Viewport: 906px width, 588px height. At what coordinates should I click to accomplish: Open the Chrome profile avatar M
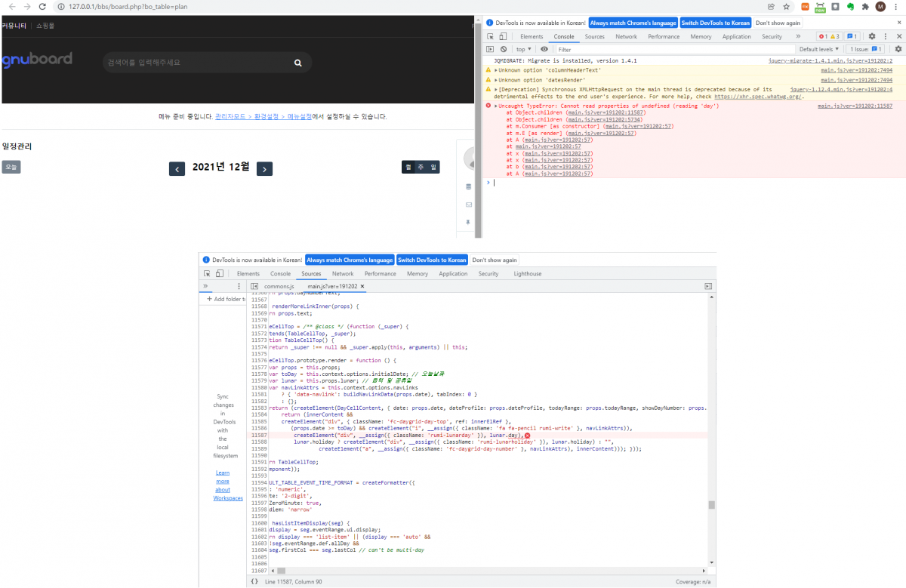click(x=880, y=6)
